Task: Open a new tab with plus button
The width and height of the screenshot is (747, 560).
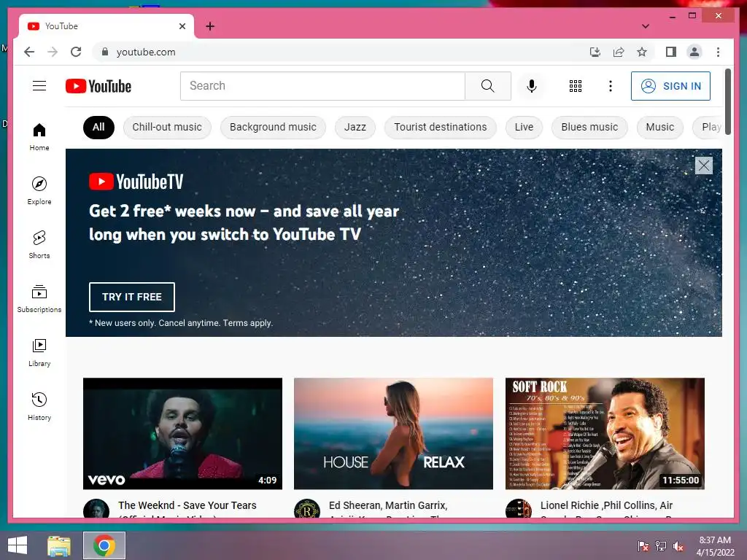Action: [x=210, y=26]
